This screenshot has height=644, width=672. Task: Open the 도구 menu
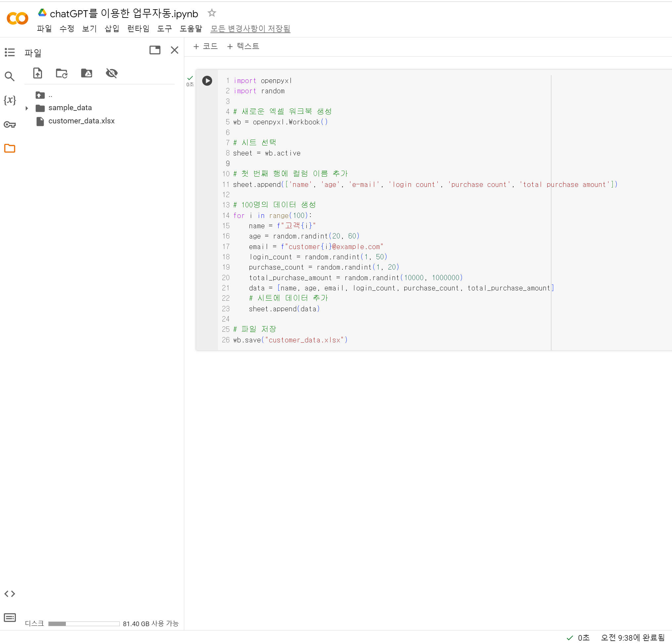164,28
